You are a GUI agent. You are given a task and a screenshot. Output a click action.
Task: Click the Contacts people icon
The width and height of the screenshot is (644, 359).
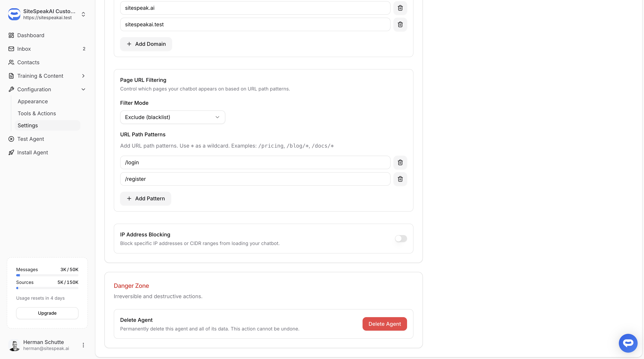point(11,62)
